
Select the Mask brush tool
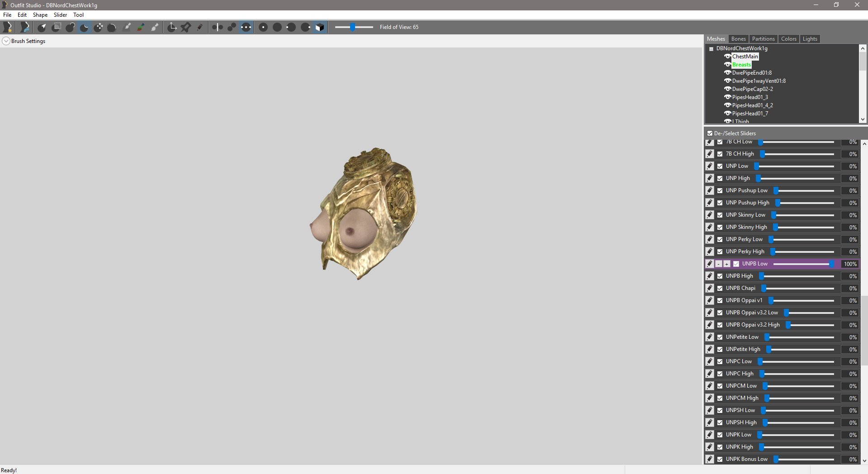56,28
